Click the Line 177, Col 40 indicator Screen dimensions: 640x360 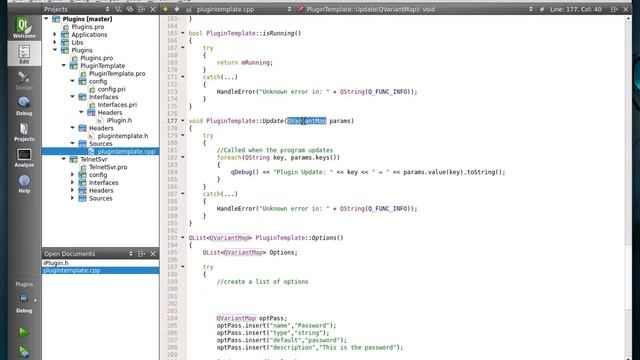(x=576, y=9)
